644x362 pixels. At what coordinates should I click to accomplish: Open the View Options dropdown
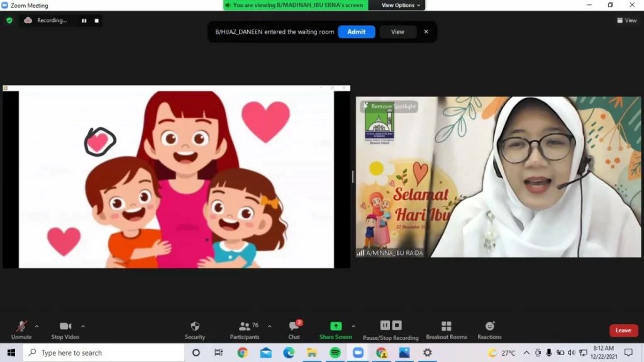coord(401,5)
